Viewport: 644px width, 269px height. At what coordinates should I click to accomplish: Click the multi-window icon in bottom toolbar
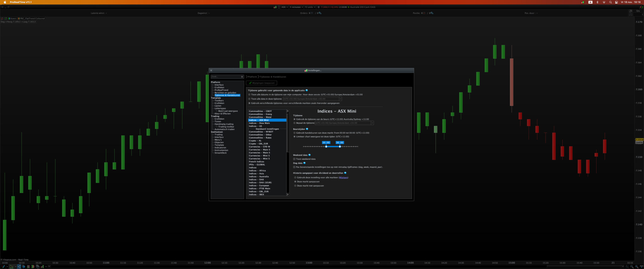tap(37, 266)
